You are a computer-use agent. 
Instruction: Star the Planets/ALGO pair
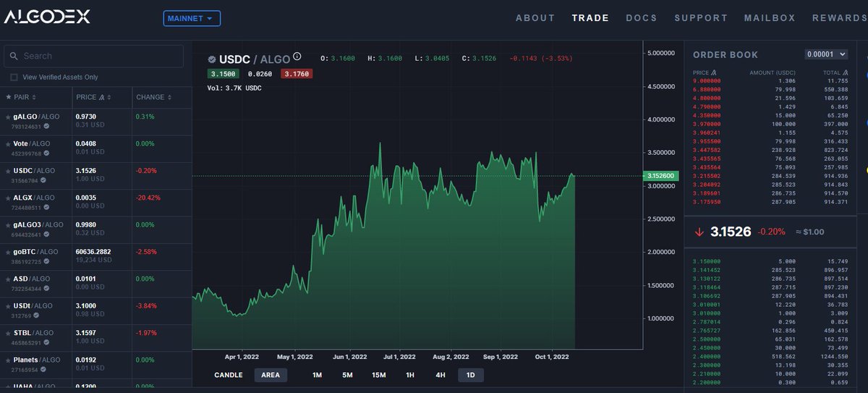click(x=8, y=360)
